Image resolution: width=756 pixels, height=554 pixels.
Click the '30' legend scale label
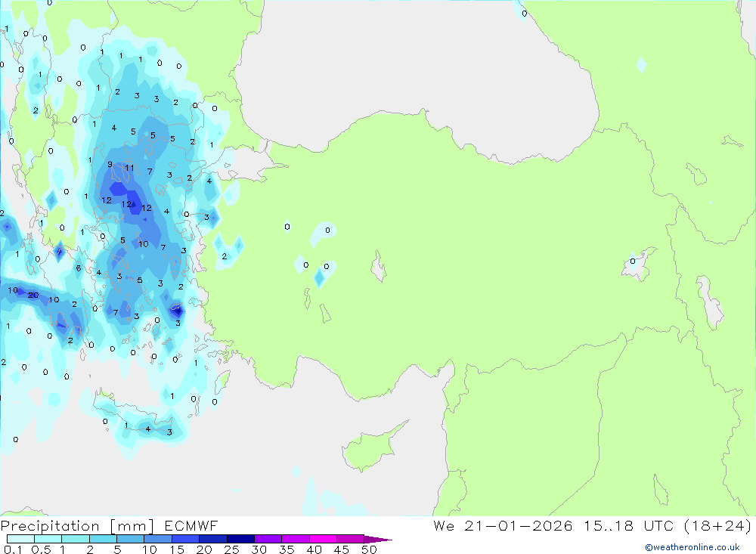coord(259,549)
